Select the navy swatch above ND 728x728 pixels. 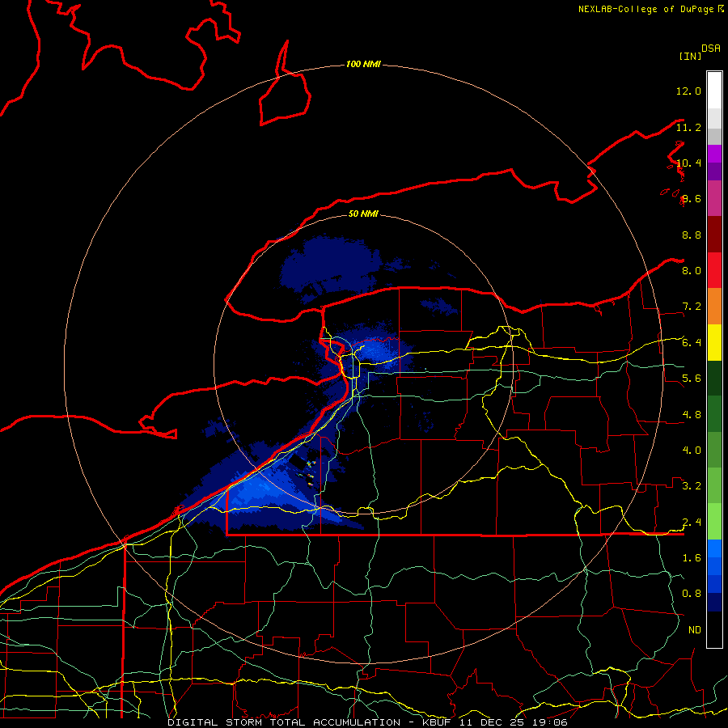click(714, 602)
